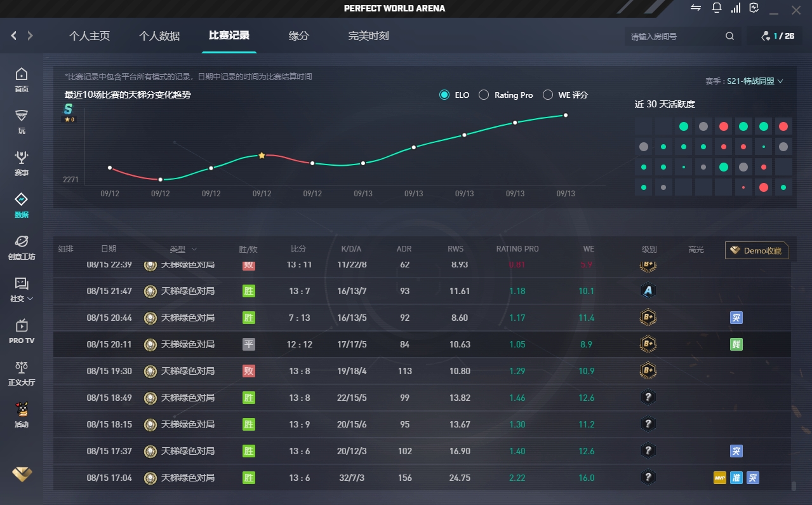Click the network signal bars icon
812x505 pixels.
(736, 8)
